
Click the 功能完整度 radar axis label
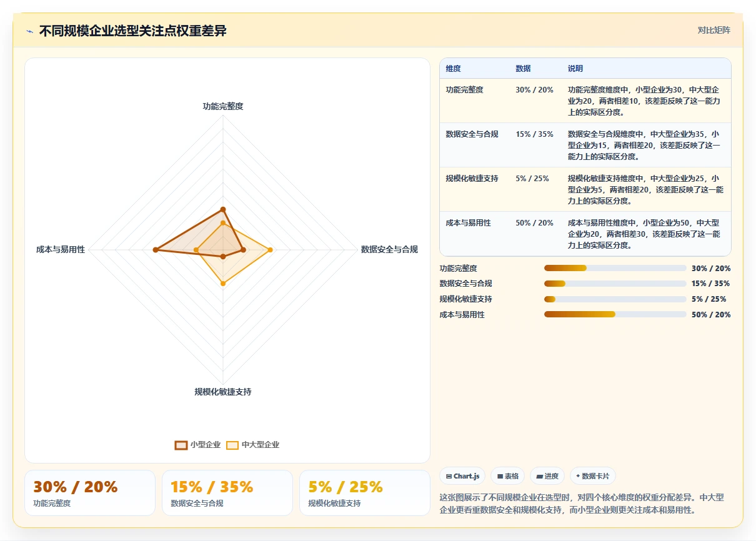[223, 106]
